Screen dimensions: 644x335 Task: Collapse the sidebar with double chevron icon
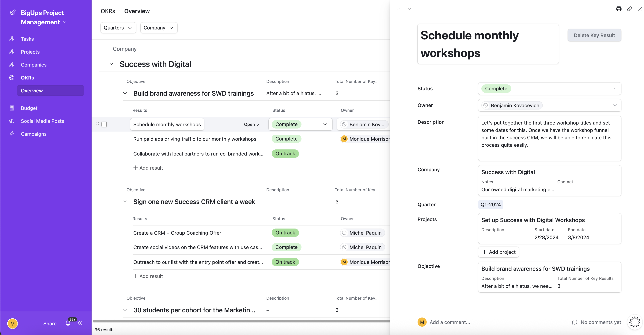click(x=80, y=323)
